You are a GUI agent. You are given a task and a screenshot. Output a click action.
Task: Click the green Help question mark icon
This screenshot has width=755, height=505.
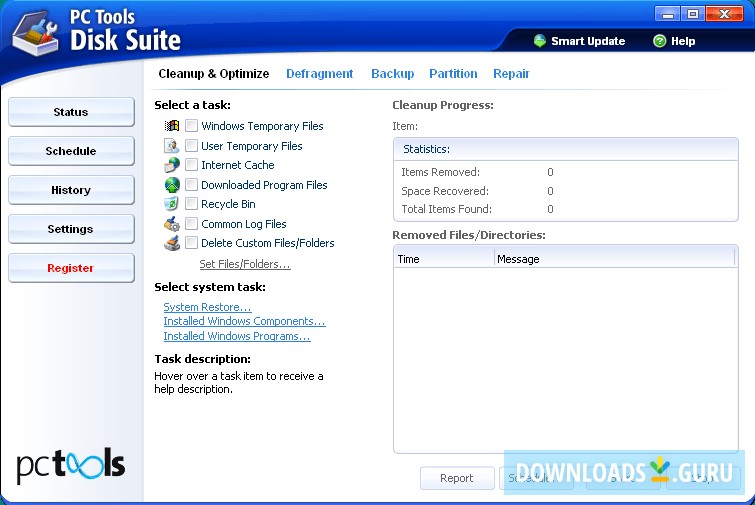(x=659, y=41)
